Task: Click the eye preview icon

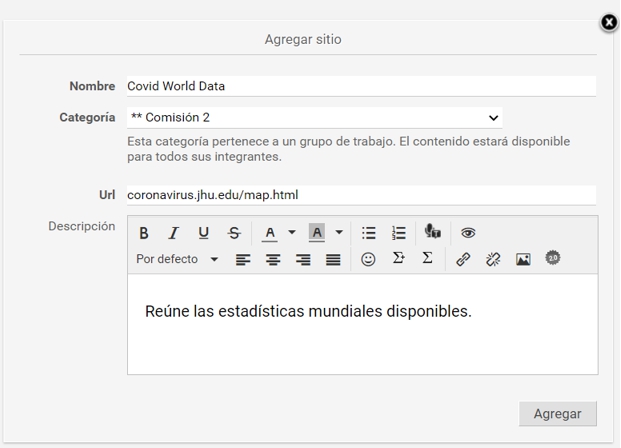Action: [468, 233]
